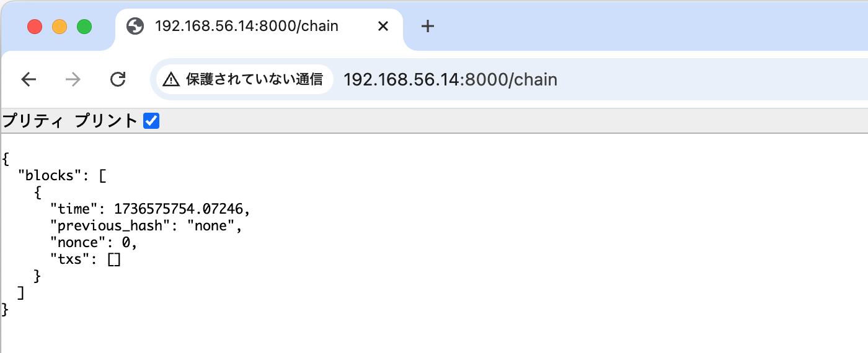Select the 192.168.56.14:8000/chain tab title
868x353 pixels.
click(247, 26)
